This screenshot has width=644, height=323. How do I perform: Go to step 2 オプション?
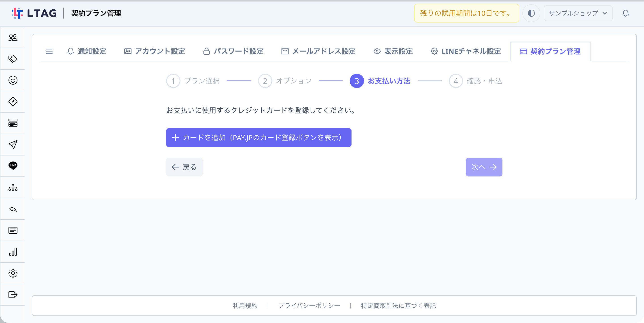point(285,81)
